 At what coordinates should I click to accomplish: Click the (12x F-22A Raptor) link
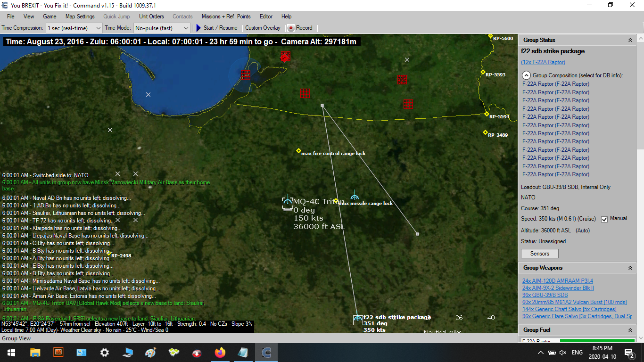pyautogui.click(x=543, y=62)
